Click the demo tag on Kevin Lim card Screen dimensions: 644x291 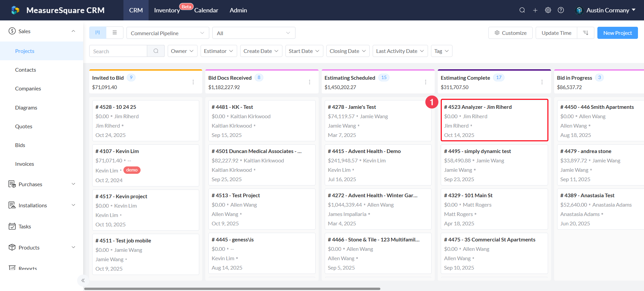(132, 170)
